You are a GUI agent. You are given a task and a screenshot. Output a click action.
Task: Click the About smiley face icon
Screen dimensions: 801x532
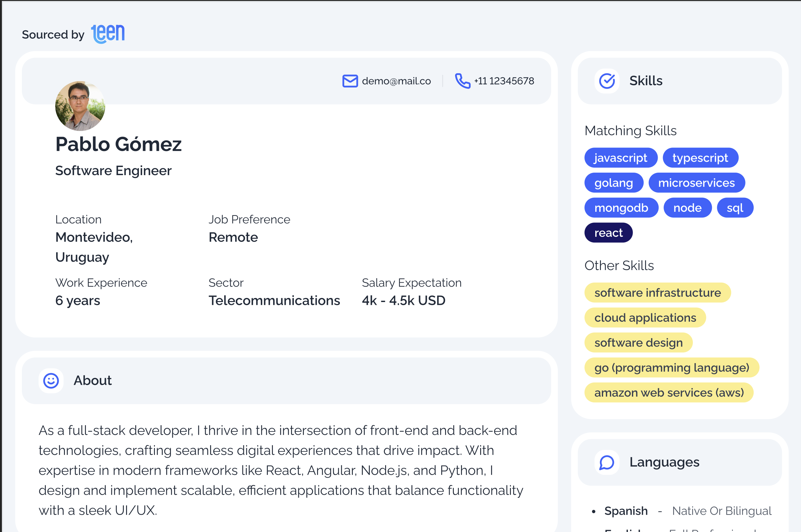point(51,381)
